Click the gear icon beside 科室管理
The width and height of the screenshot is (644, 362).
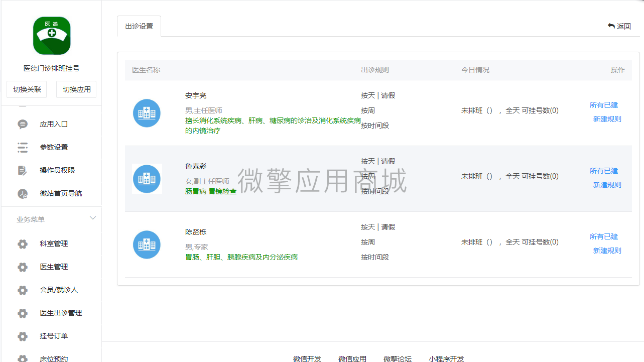click(x=23, y=244)
